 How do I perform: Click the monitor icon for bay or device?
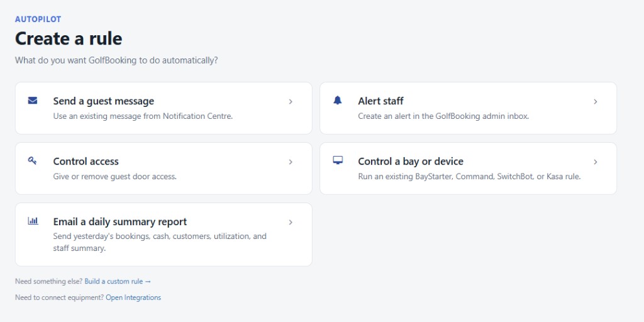[x=338, y=160]
